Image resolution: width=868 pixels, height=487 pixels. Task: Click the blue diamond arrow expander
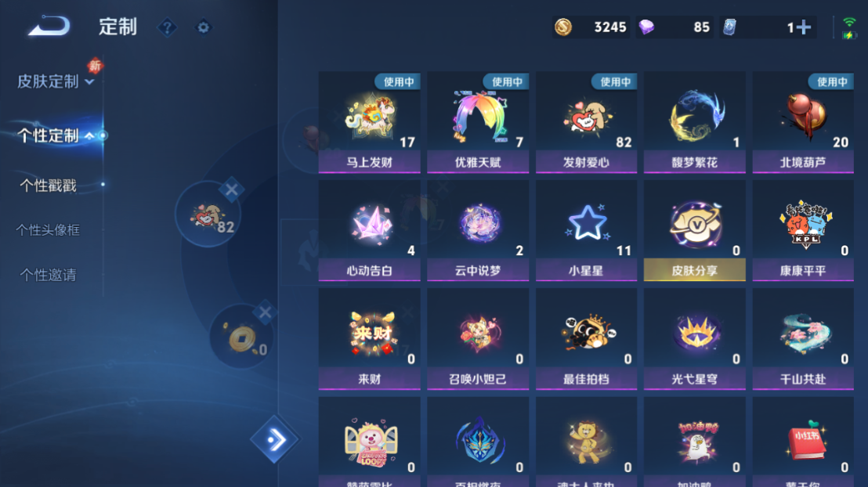coord(274,440)
